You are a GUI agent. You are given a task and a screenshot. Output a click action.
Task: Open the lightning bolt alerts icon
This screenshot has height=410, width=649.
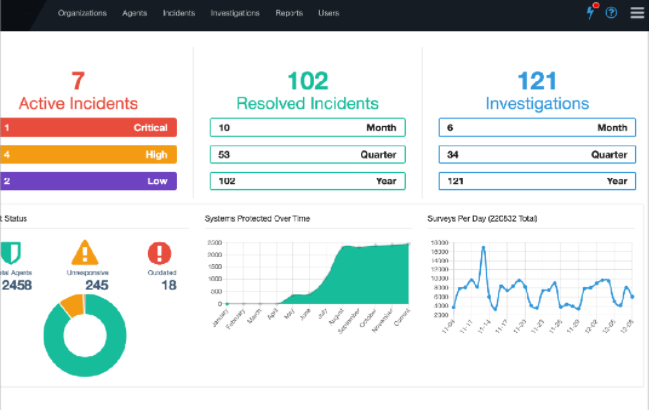click(x=591, y=12)
